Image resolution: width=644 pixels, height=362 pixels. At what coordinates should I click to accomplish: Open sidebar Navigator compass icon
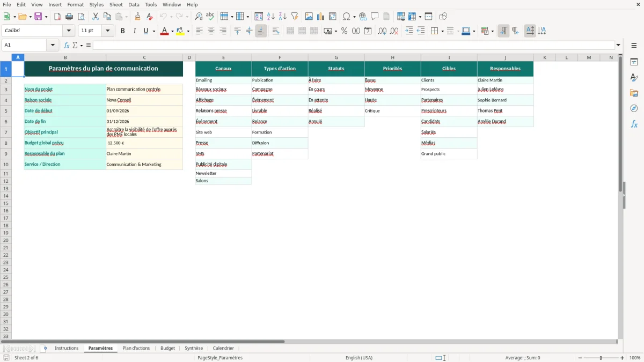(x=634, y=108)
